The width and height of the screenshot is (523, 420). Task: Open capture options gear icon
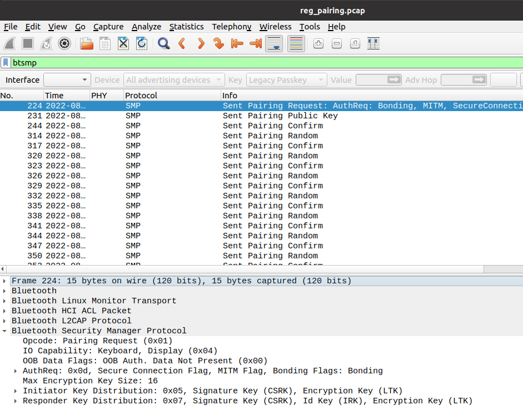pos(64,43)
